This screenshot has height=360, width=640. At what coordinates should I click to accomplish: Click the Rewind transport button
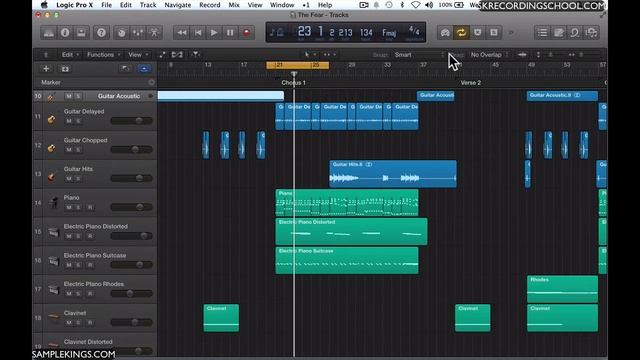[x=182, y=33]
